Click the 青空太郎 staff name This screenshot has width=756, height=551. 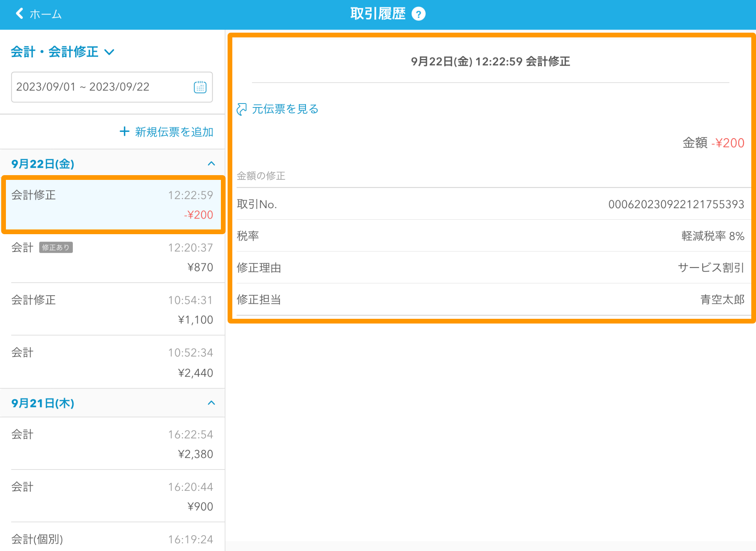pos(722,300)
